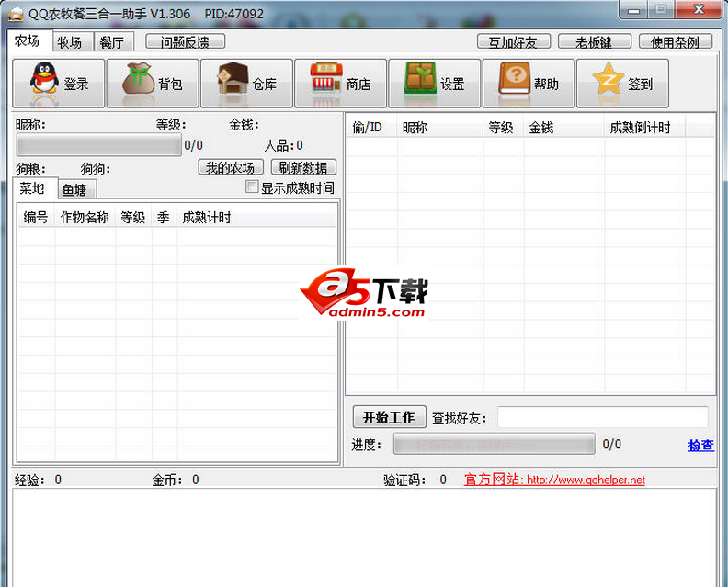728x587 pixels.
Task: Open the 官方网站 qqhelper.net link
Action: coord(554,480)
